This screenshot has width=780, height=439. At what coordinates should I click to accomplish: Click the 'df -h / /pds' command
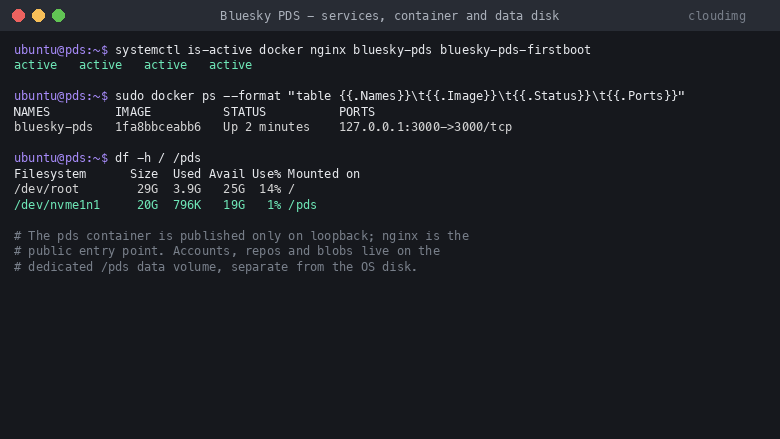(158, 158)
